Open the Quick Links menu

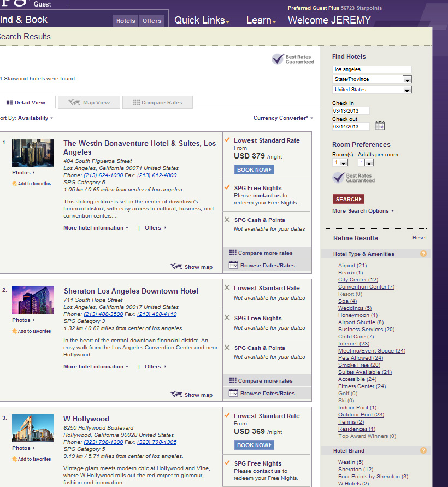point(202,20)
